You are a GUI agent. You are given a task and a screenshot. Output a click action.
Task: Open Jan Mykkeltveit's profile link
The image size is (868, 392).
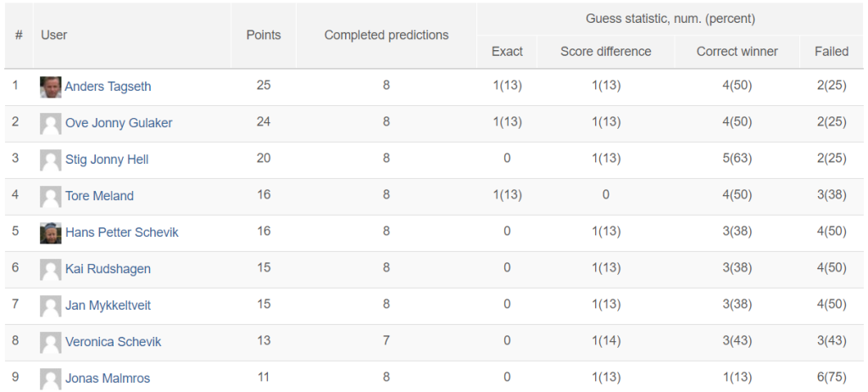coord(108,305)
